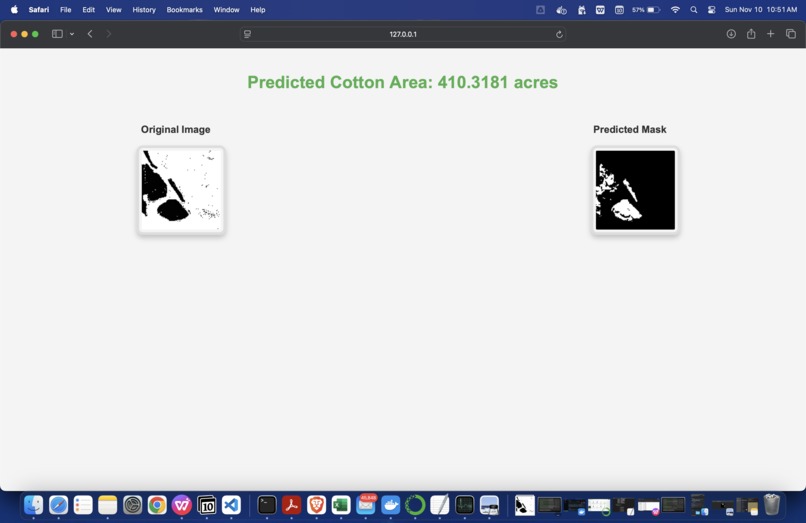
Task: Open the page reader menu icon
Action: [247, 34]
